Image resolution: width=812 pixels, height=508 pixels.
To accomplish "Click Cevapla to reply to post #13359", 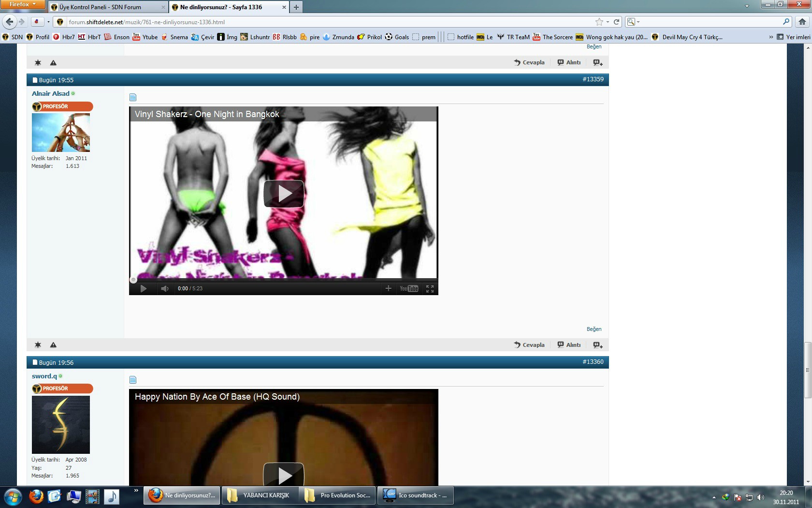I will click(x=529, y=345).
